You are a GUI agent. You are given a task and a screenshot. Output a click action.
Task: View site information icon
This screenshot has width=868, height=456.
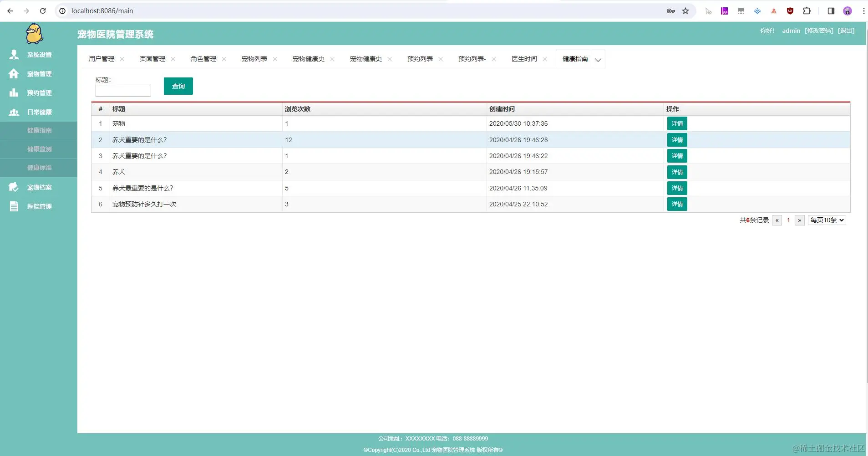click(x=62, y=11)
